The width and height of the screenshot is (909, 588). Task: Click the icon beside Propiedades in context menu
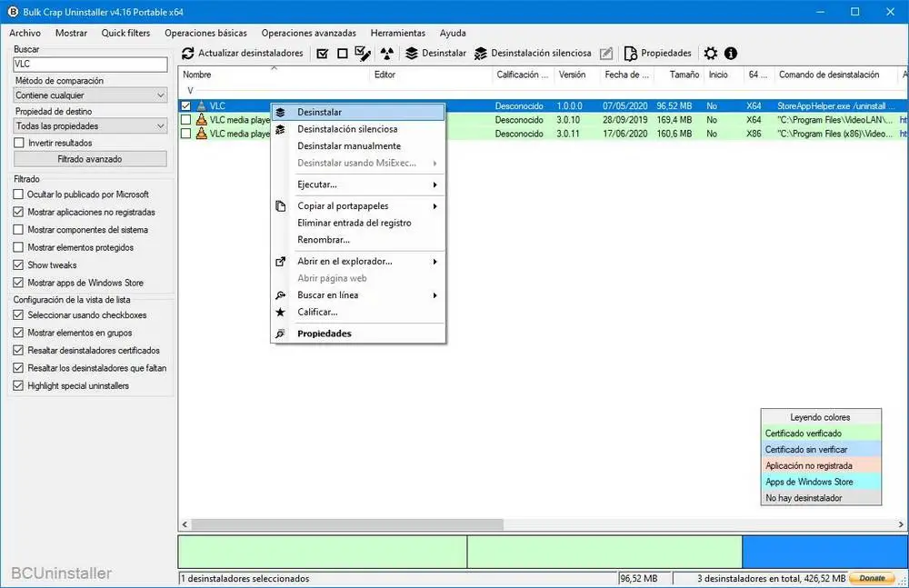[281, 334]
